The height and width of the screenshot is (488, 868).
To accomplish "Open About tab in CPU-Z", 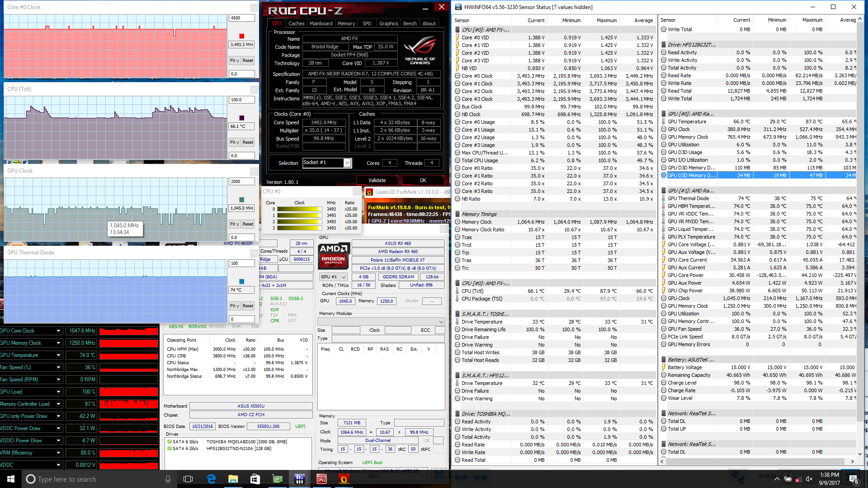I will tap(429, 23).
